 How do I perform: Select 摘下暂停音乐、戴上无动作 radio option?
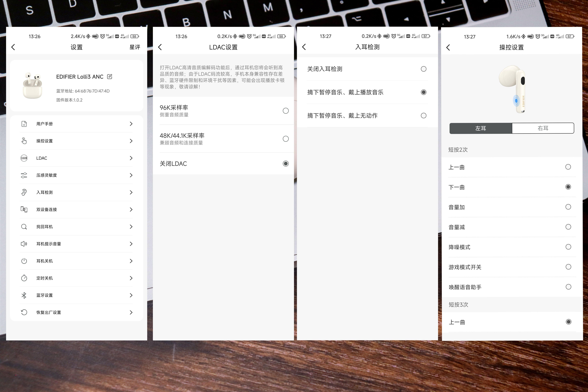click(423, 116)
